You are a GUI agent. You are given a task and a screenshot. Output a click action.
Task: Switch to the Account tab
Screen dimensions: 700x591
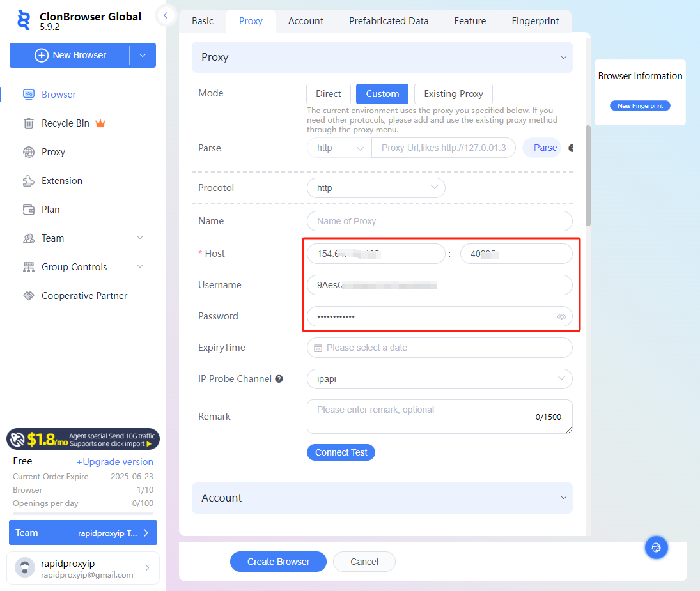306,21
